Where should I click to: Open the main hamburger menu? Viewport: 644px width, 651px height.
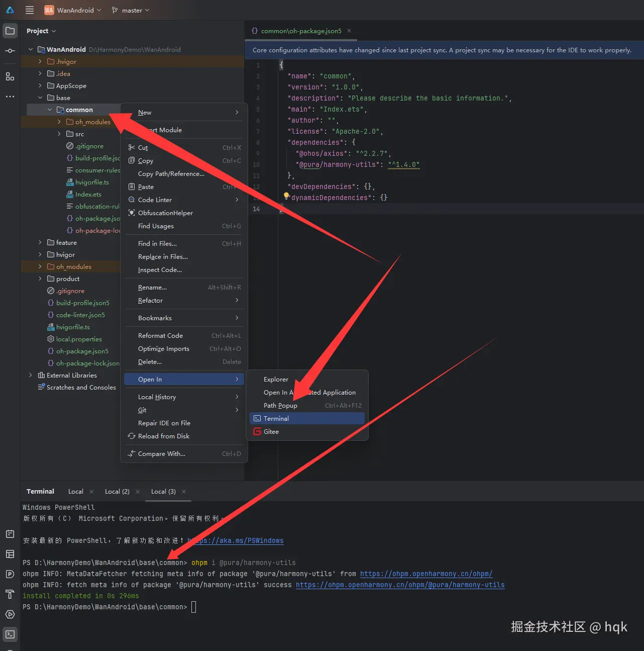pos(30,10)
